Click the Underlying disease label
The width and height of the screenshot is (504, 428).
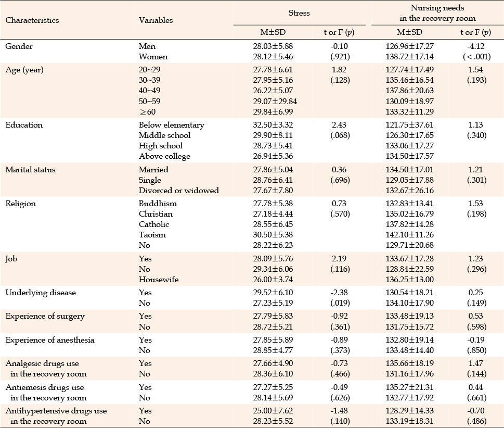point(41,293)
